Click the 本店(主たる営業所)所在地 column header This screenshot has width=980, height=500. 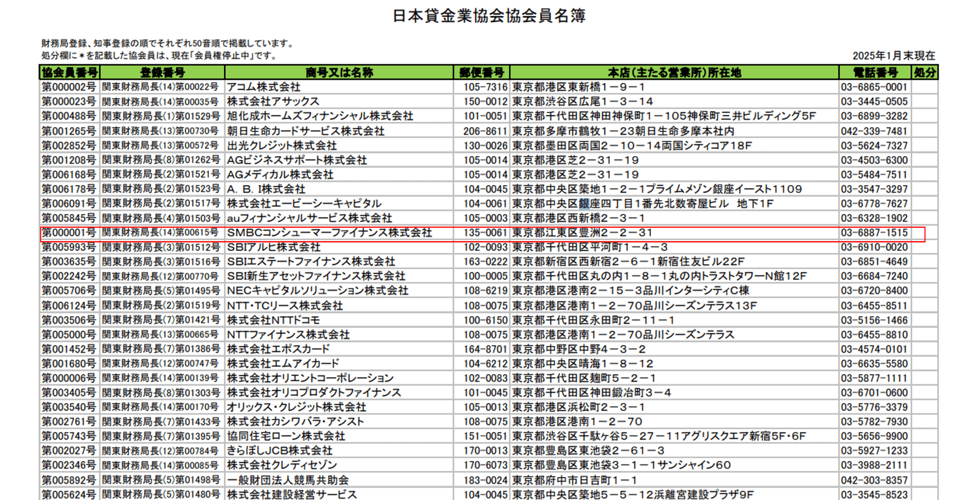point(674,73)
